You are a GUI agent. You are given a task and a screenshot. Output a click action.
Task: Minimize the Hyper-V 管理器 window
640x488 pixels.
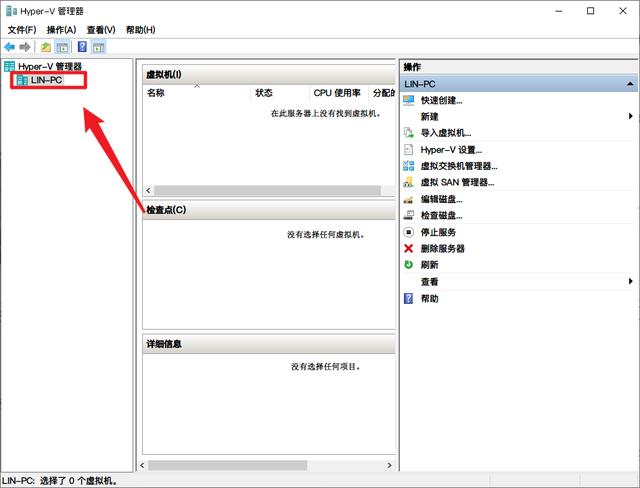pos(559,11)
